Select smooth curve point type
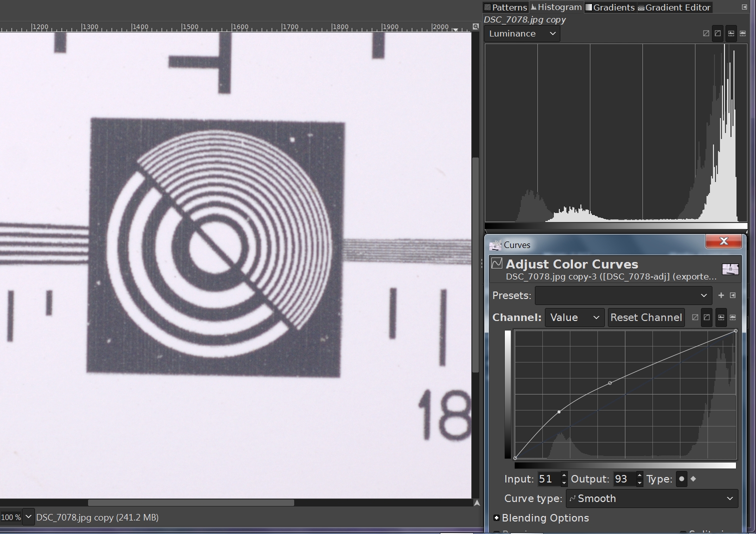 681,479
